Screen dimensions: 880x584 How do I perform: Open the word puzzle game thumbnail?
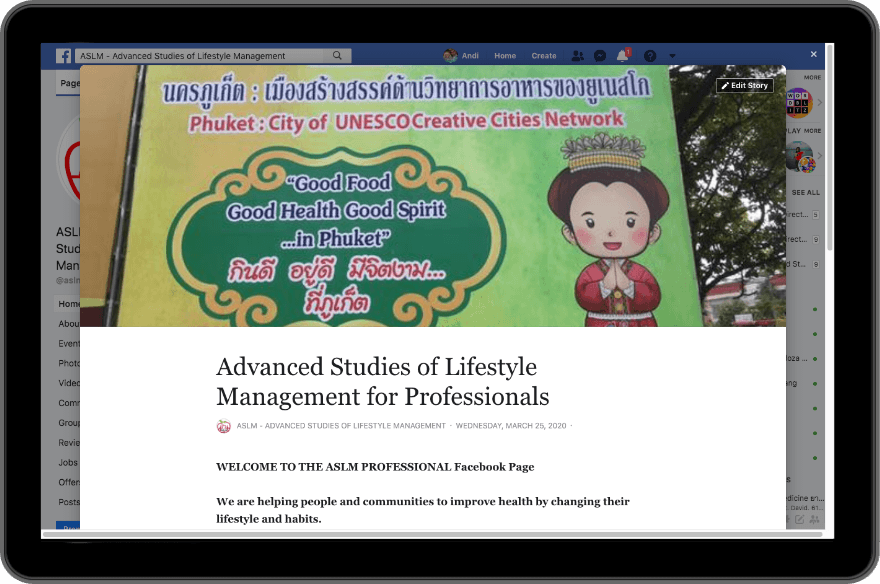click(799, 103)
